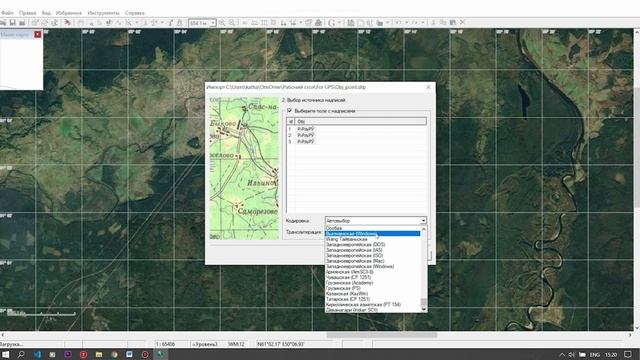
Task: Choose 'Грузинская (PS)' encoding
Action: pyautogui.click(x=372, y=288)
